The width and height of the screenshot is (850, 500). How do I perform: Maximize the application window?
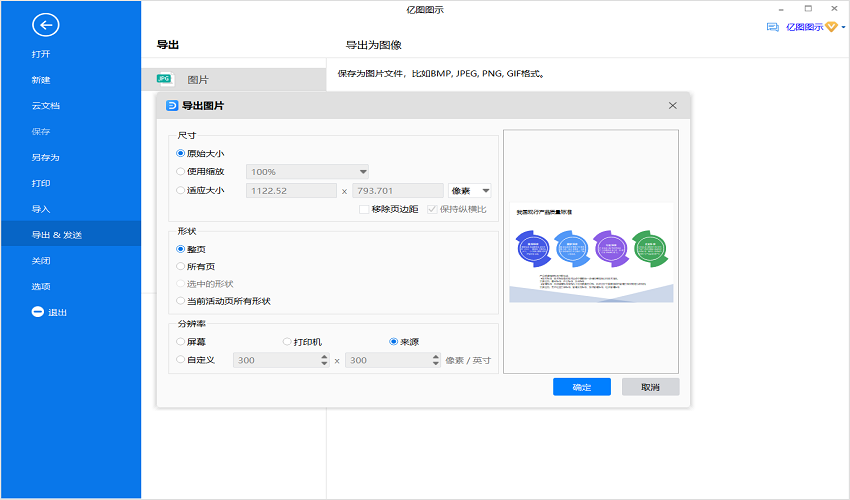tap(808, 9)
